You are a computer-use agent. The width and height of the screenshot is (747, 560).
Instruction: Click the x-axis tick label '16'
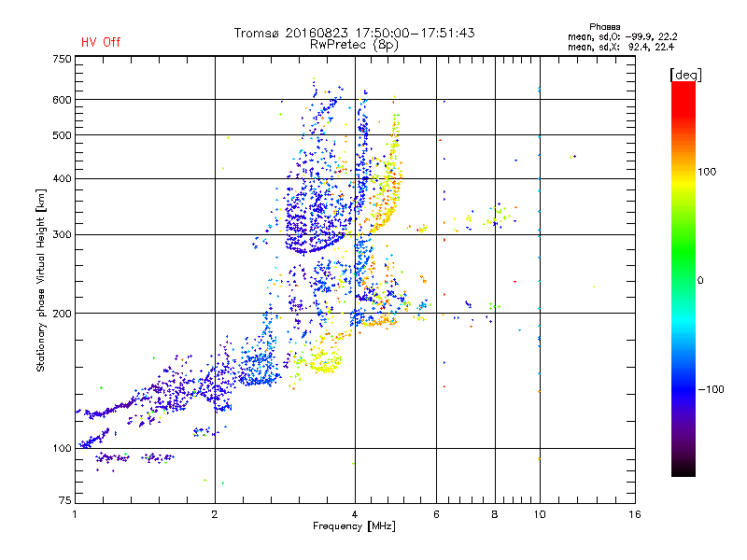(635, 514)
